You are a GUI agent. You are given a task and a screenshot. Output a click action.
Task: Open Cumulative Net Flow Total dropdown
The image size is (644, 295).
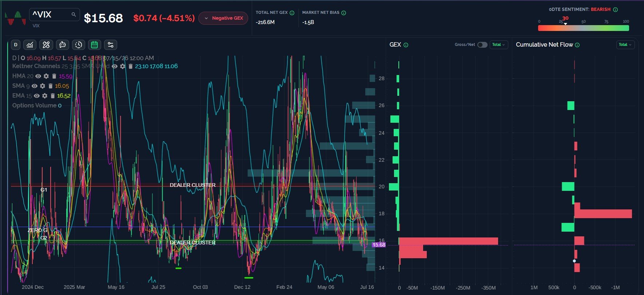[x=625, y=45]
